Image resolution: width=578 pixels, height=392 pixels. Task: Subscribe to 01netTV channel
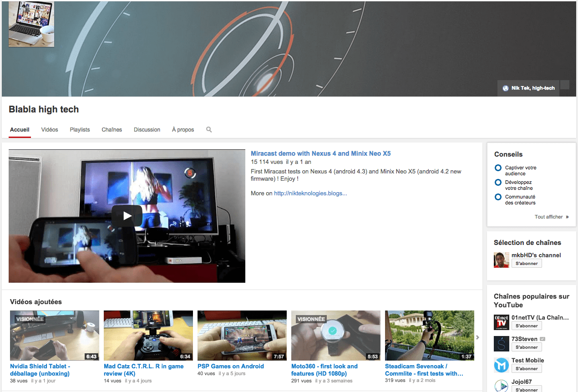click(527, 326)
